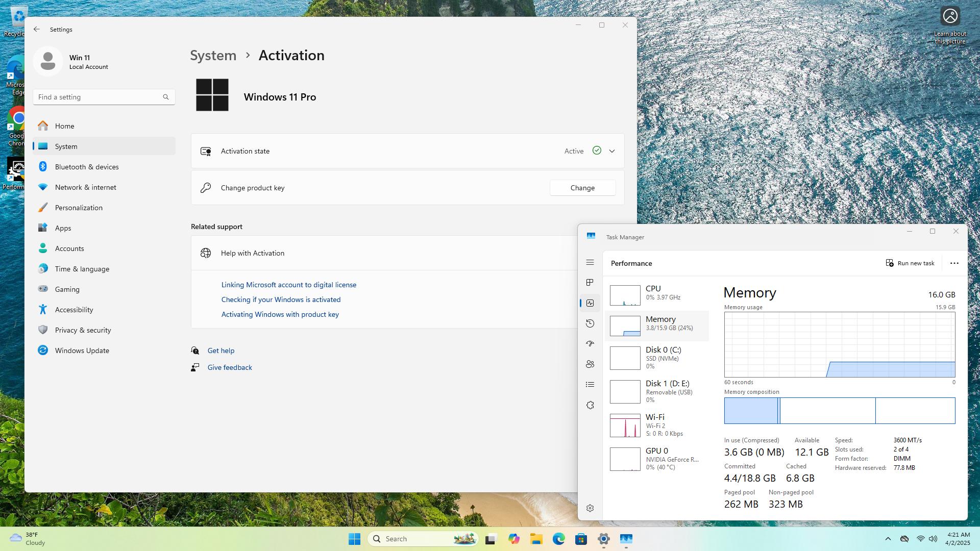Open Home in Settings sidebar
The height and width of the screenshot is (551, 980).
pos(104,126)
